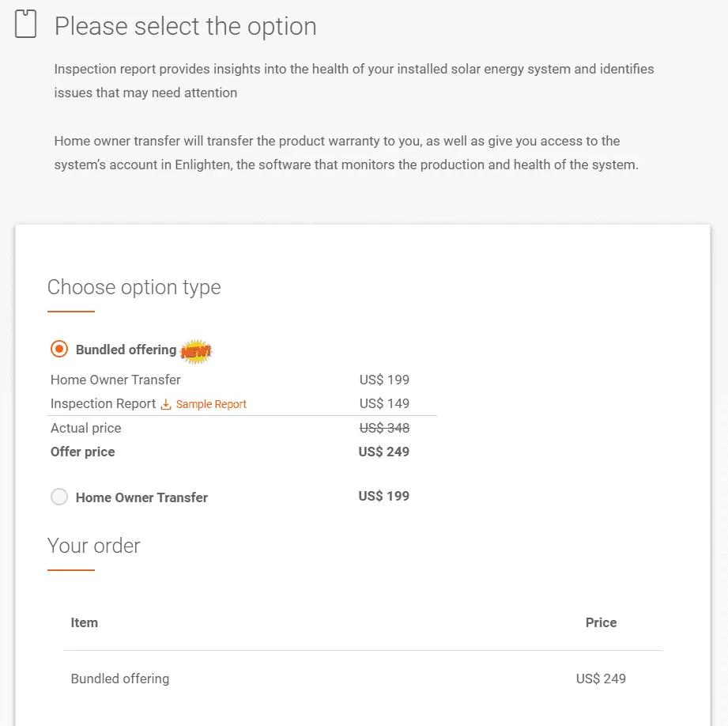
Task: Select the Home Owner Transfer radio button
Action: (59, 497)
